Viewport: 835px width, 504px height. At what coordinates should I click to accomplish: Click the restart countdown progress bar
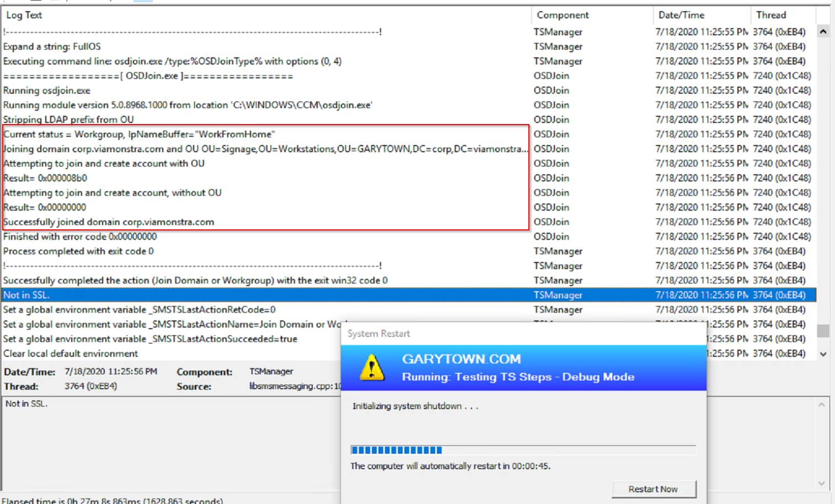[523, 450]
